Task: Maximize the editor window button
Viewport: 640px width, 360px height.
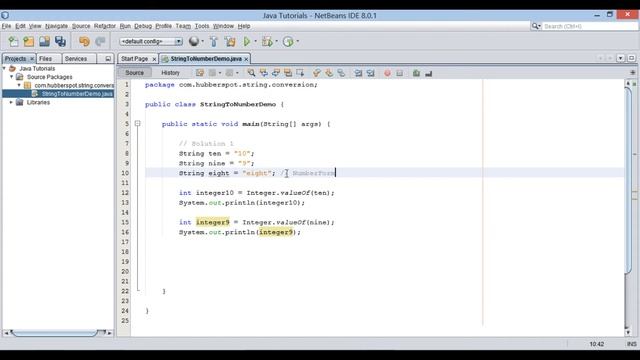Action: 631,58
